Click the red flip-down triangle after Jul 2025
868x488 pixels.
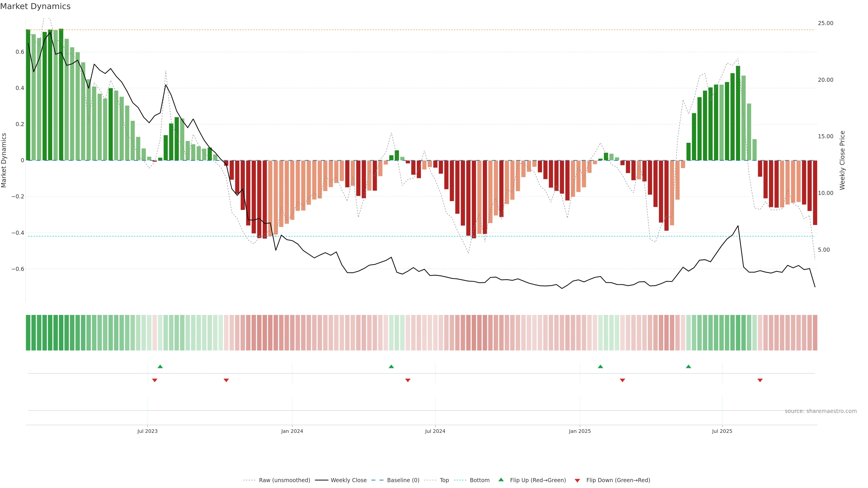pyautogui.click(x=760, y=380)
